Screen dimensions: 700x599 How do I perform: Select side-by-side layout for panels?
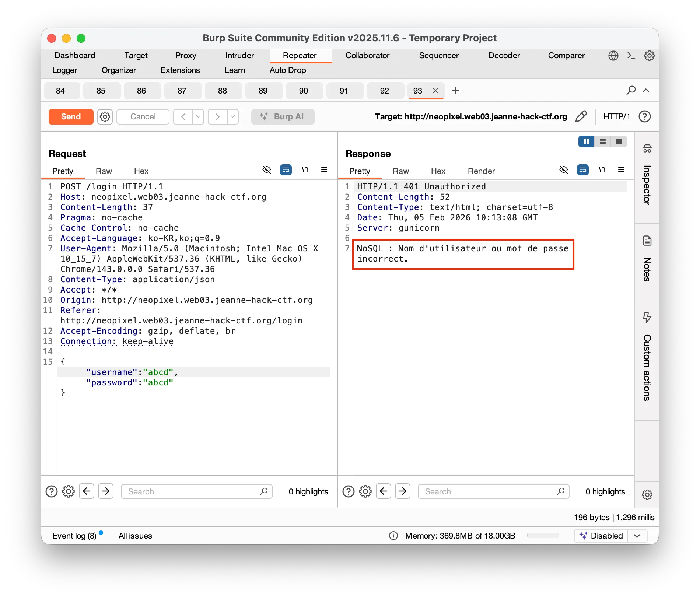click(586, 141)
